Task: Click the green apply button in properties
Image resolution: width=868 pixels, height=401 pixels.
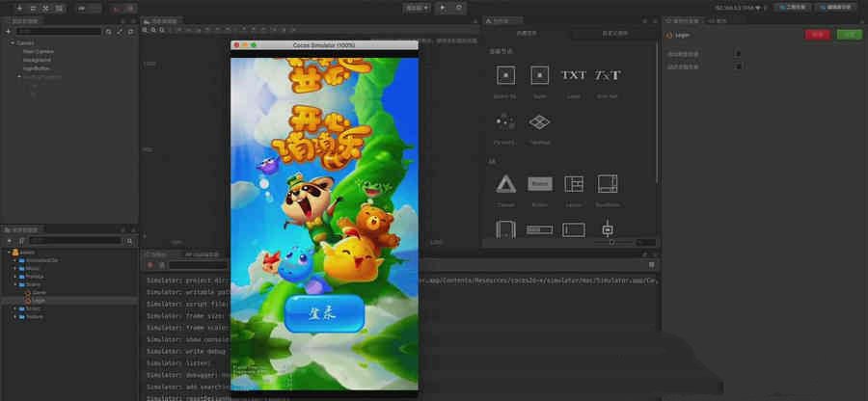Action: [x=849, y=34]
